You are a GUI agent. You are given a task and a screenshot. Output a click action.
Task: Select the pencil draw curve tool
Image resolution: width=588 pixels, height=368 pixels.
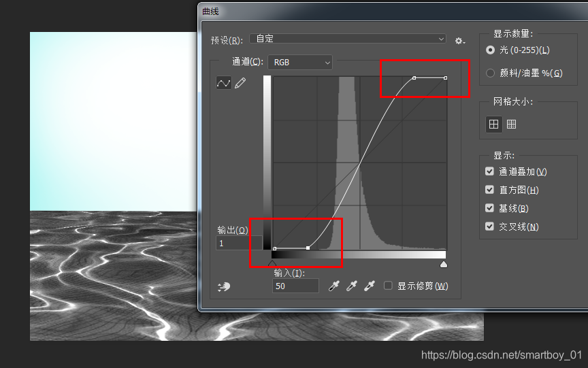(x=240, y=83)
